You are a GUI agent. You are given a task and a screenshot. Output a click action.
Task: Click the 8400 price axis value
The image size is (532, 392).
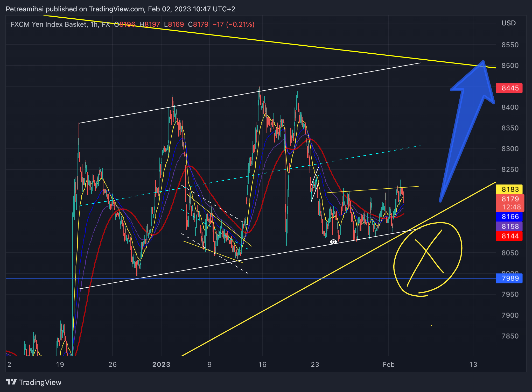point(510,107)
